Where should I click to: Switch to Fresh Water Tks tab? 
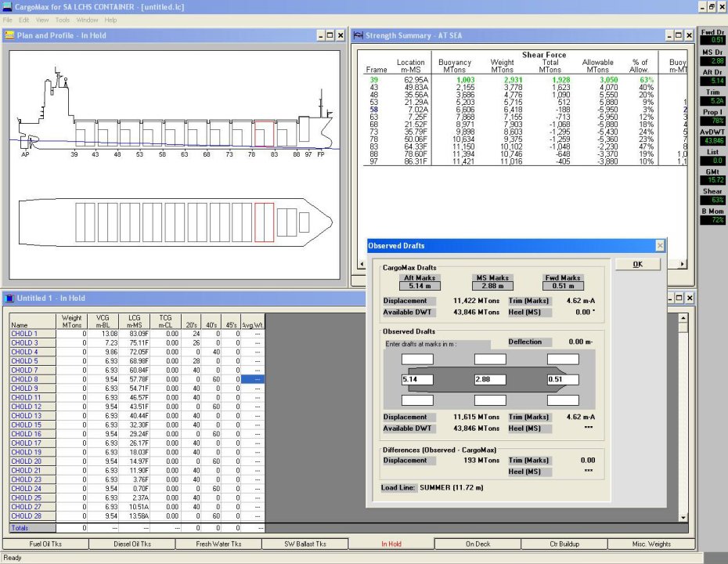218,544
